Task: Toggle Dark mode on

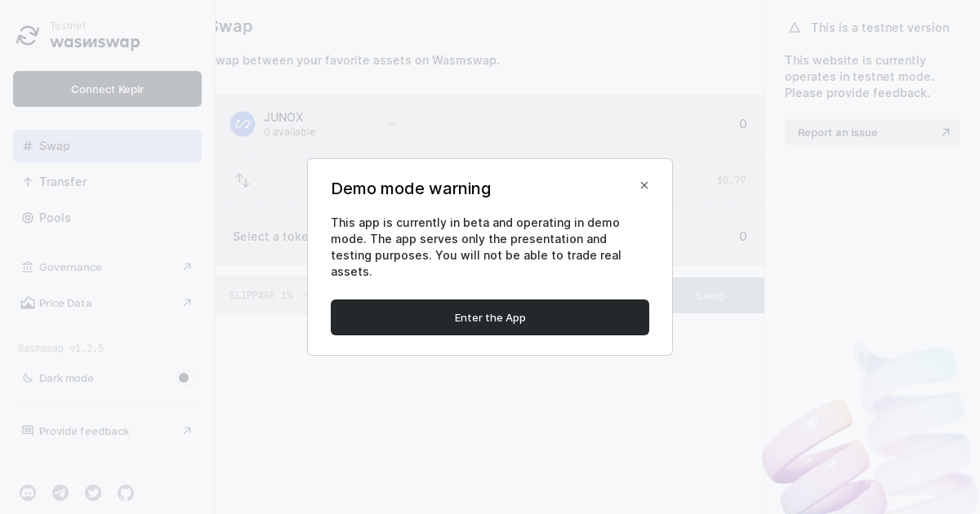Action: pos(184,378)
